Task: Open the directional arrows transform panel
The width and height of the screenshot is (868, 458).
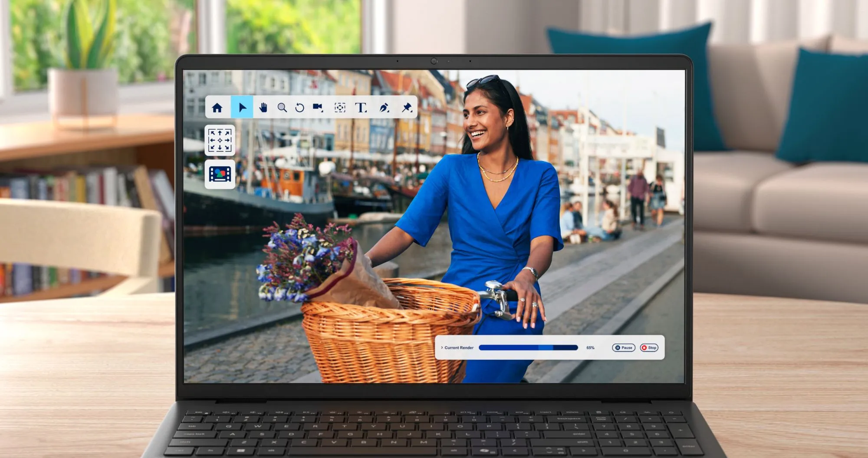Action: (x=220, y=140)
